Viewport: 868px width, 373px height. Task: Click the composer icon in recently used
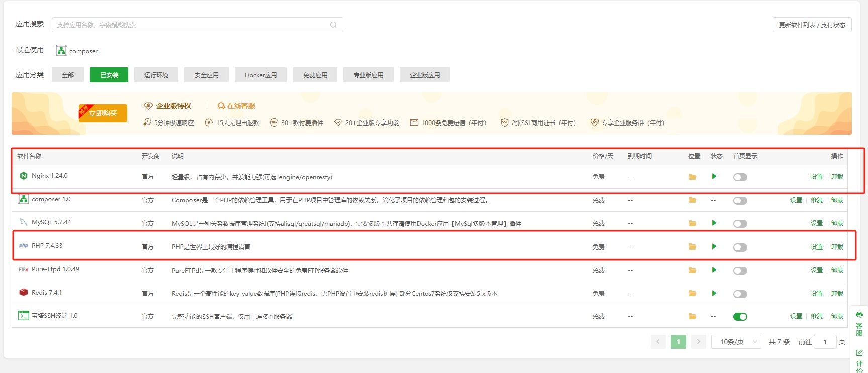(61, 51)
